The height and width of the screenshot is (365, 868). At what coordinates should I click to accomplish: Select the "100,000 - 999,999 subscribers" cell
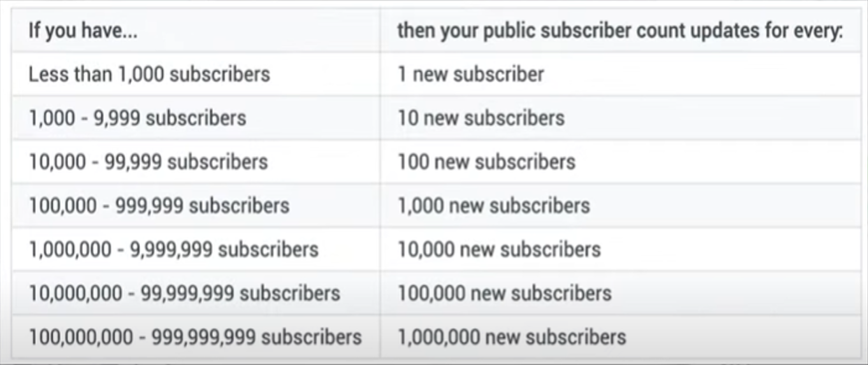point(159,206)
